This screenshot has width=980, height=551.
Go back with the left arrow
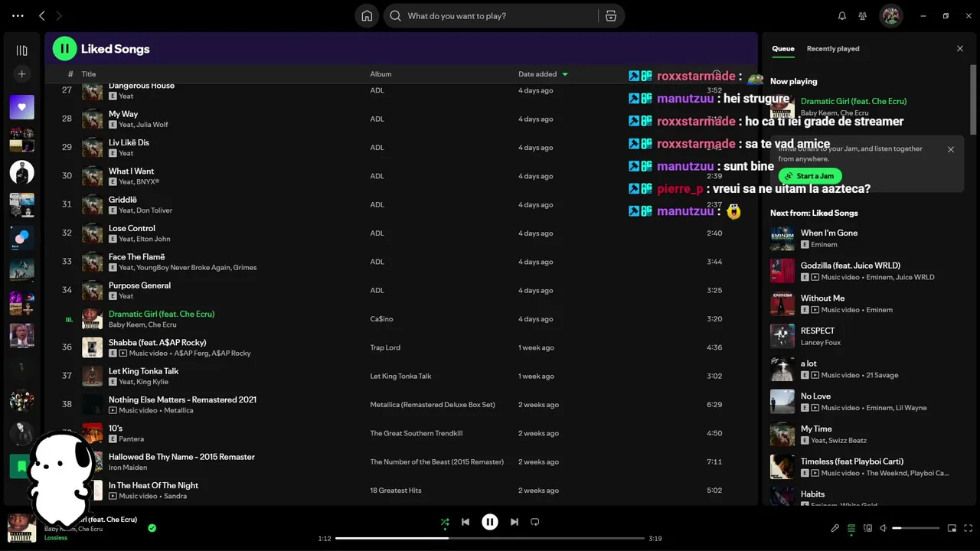(x=42, y=15)
